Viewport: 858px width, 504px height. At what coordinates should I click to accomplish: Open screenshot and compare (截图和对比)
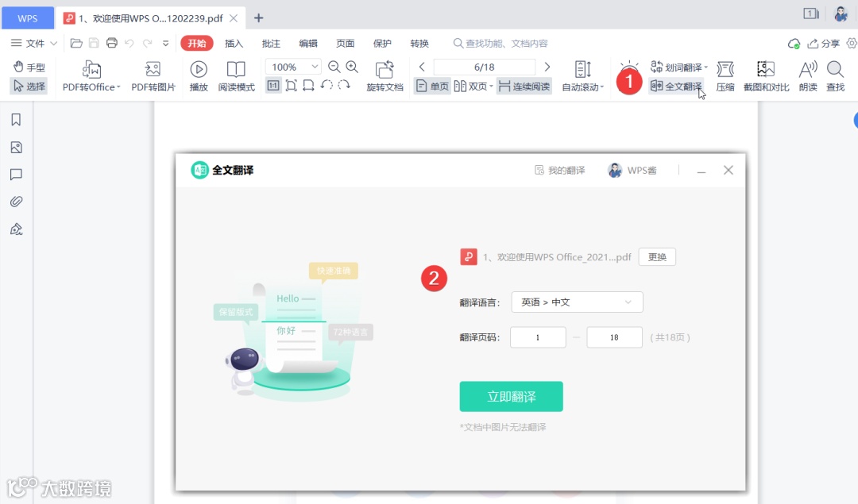pyautogui.click(x=766, y=76)
